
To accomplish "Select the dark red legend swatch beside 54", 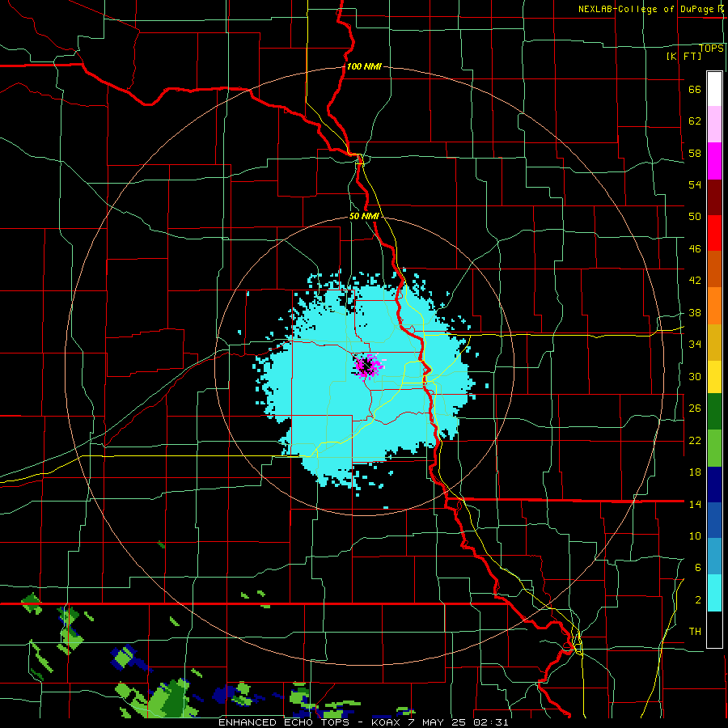I will click(x=714, y=197).
